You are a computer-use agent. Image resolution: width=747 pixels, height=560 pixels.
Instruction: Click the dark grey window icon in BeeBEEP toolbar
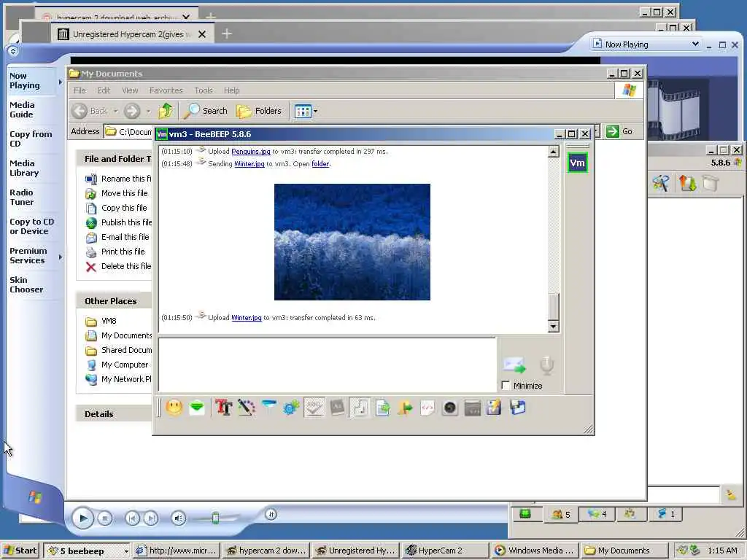point(472,408)
